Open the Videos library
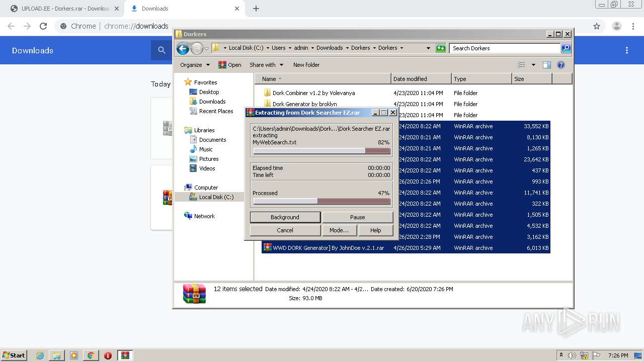The height and width of the screenshot is (362, 644). pyautogui.click(x=207, y=168)
